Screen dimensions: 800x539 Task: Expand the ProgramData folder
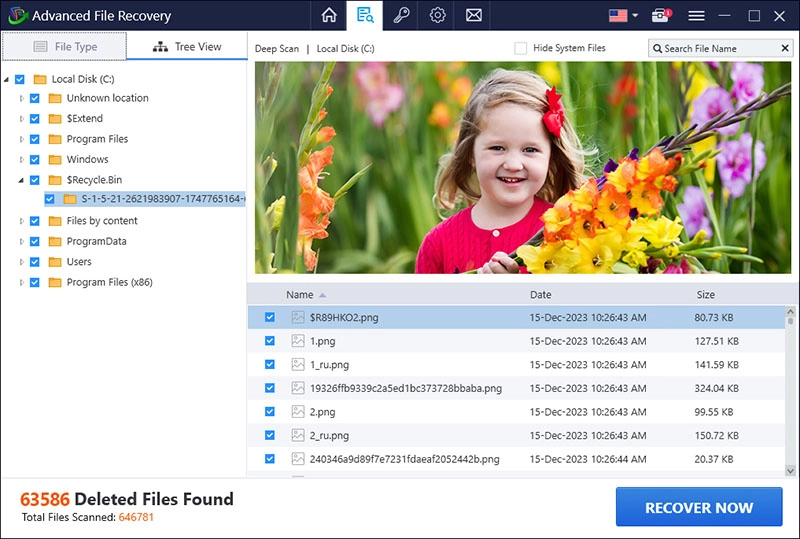[21, 241]
